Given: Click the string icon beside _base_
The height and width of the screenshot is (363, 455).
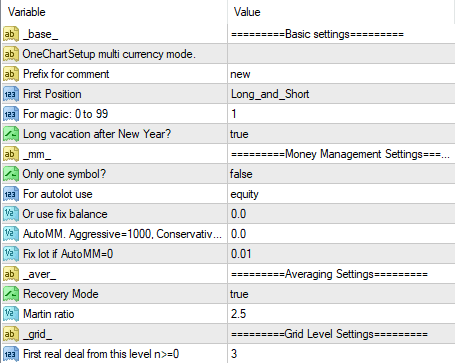Looking at the screenshot, I should click(x=11, y=34).
